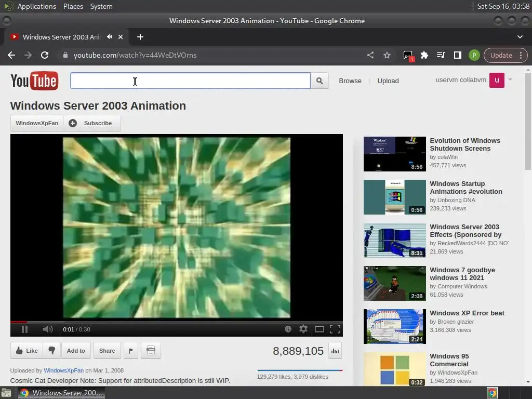Open Evolution of Windows Shutdown Screens thumbnail

pyautogui.click(x=395, y=154)
